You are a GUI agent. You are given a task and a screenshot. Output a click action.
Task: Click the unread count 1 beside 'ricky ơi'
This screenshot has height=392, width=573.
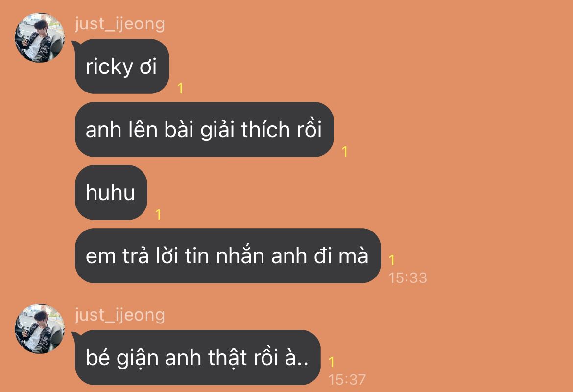[180, 89]
